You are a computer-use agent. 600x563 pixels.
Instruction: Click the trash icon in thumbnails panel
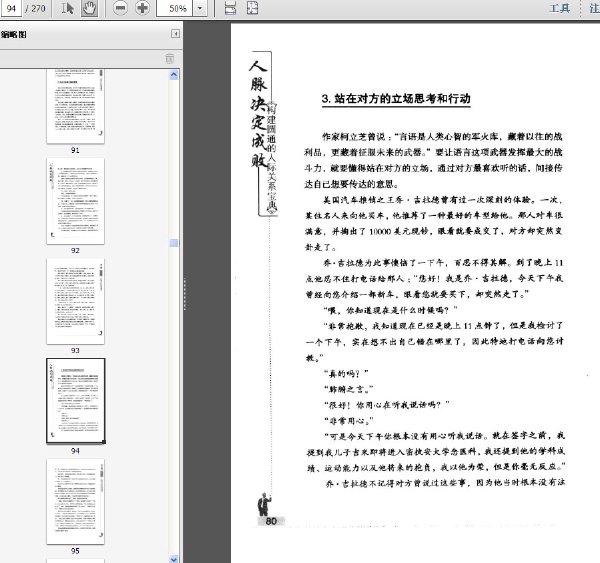[170, 59]
